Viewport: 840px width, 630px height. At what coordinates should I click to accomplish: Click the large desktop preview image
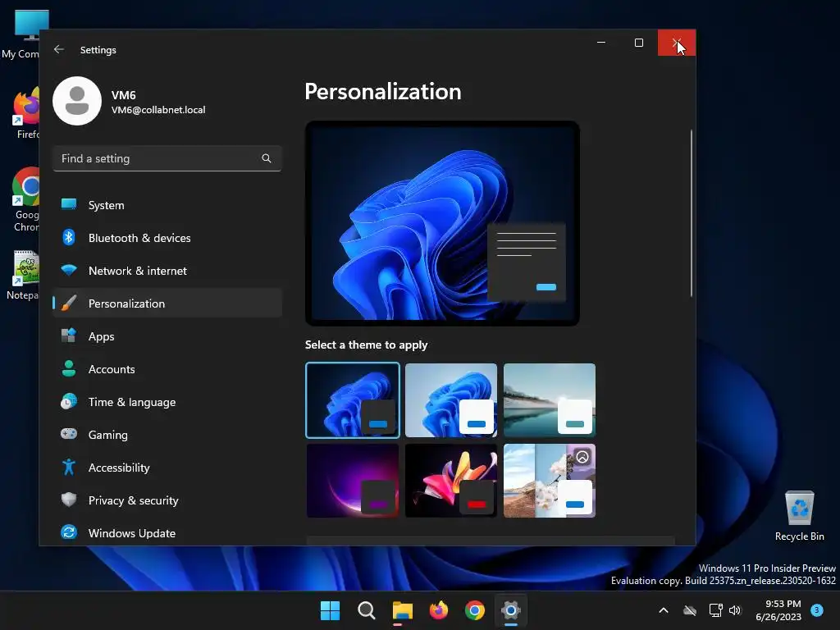pyautogui.click(x=442, y=223)
